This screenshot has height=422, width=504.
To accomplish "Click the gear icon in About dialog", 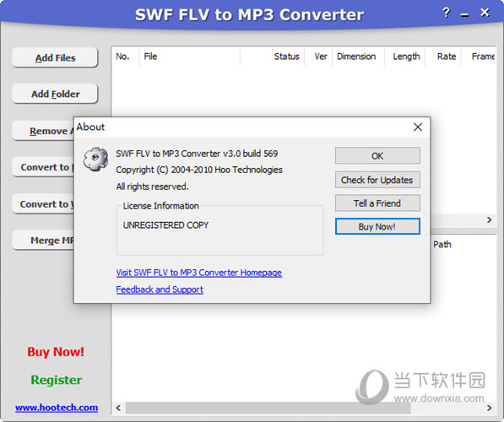I will 95,159.
